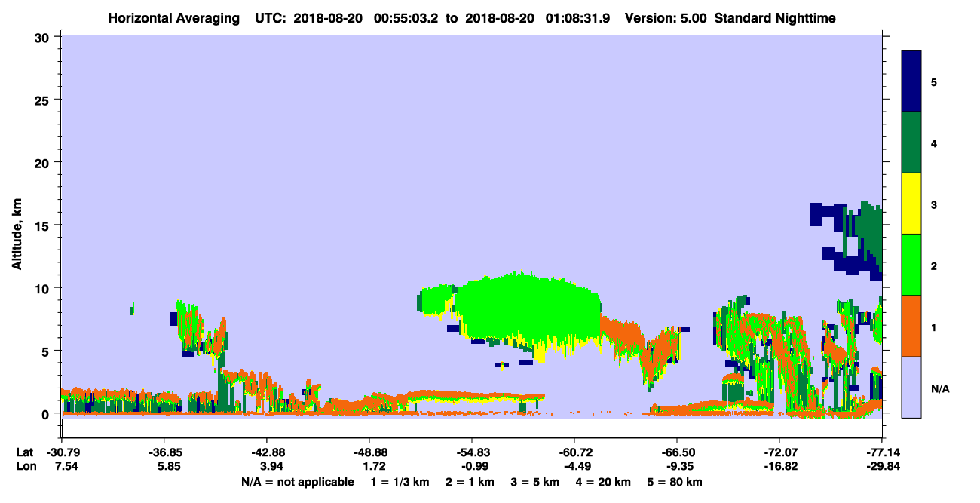Click the y-axis tick label 20

tap(44, 162)
